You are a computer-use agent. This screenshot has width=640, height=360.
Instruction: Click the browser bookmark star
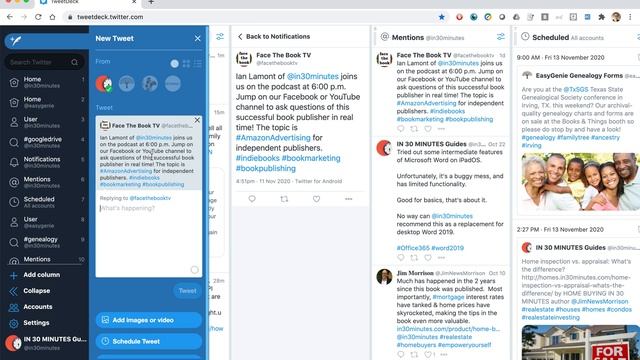click(x=442, y=17)
